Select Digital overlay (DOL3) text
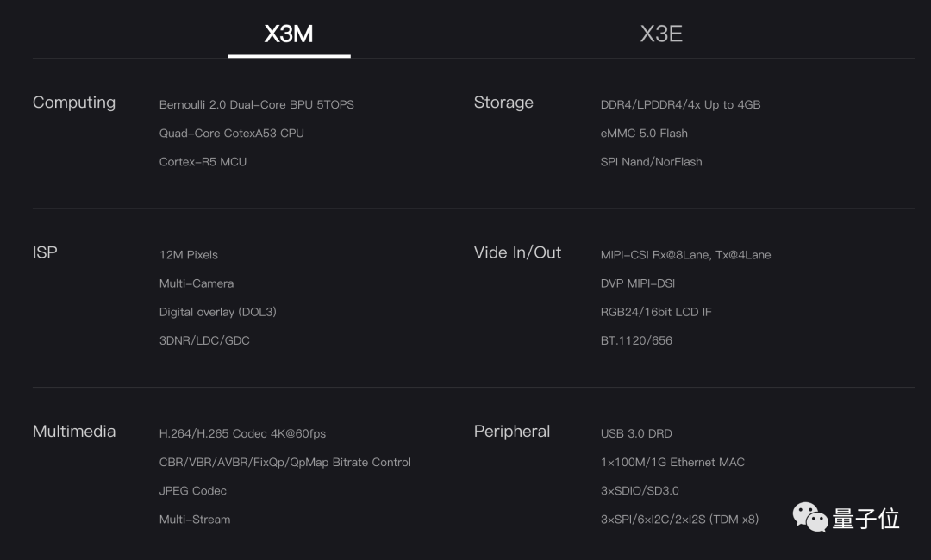The image size is (931, 560). pyautogui.click(x=217, y=311)
